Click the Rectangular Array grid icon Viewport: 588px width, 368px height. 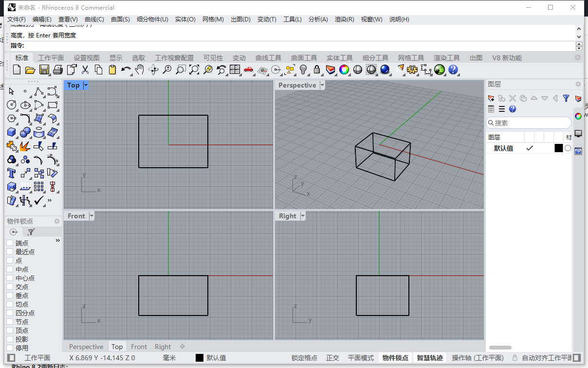click(39, 187)
